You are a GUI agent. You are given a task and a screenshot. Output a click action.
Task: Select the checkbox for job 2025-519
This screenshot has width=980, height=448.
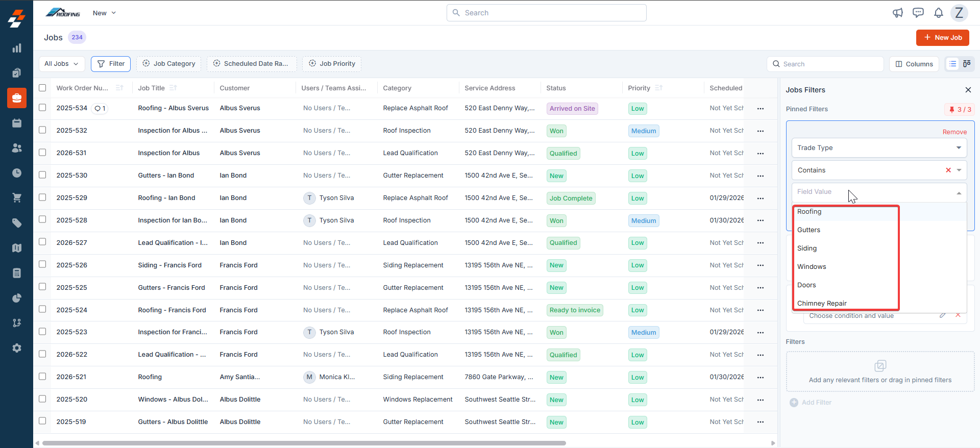pyautogui.click(x=42, y=421)
